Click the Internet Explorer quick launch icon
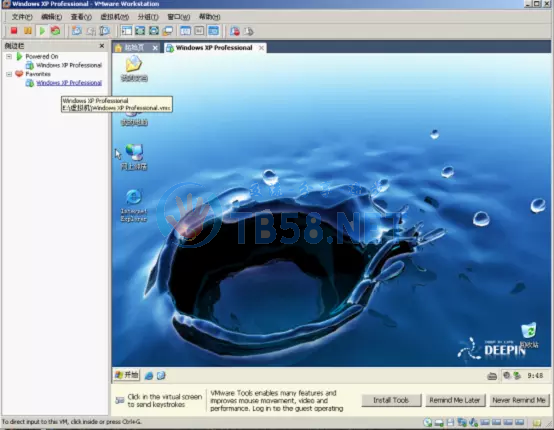The width and height of the screenshot is (554, 430). click(x=149, y=376)
